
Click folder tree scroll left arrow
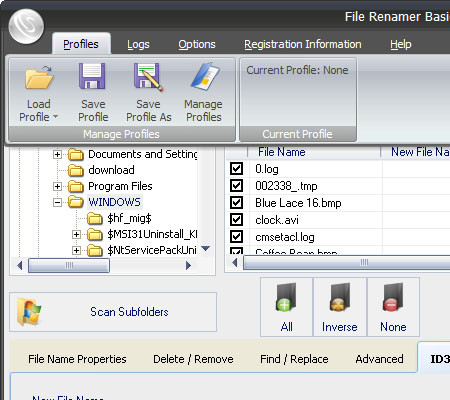point(20,265)
